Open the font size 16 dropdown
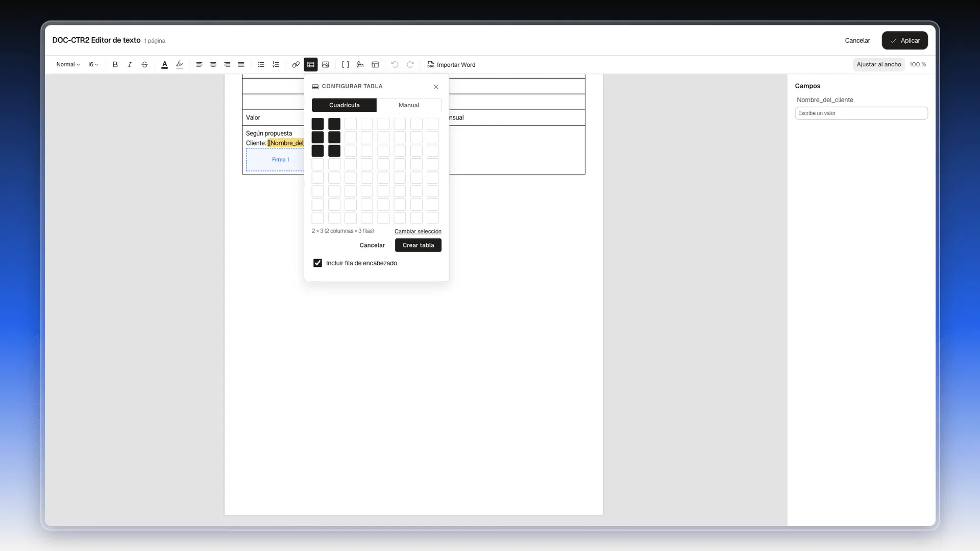 (93, 65)
